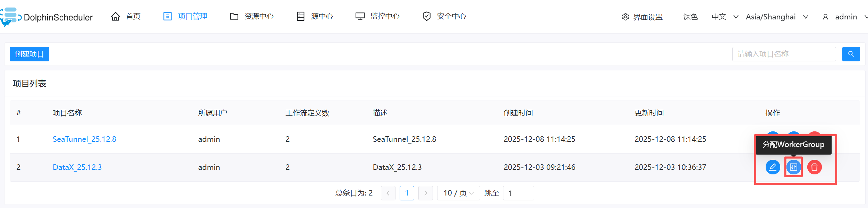Open the 资源中心 menu
This screenshot has height=208, width=868.
252,16
